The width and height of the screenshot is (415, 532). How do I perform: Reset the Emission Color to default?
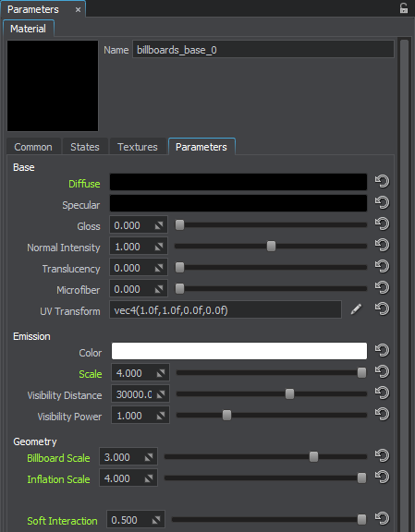tap(382, 350)
